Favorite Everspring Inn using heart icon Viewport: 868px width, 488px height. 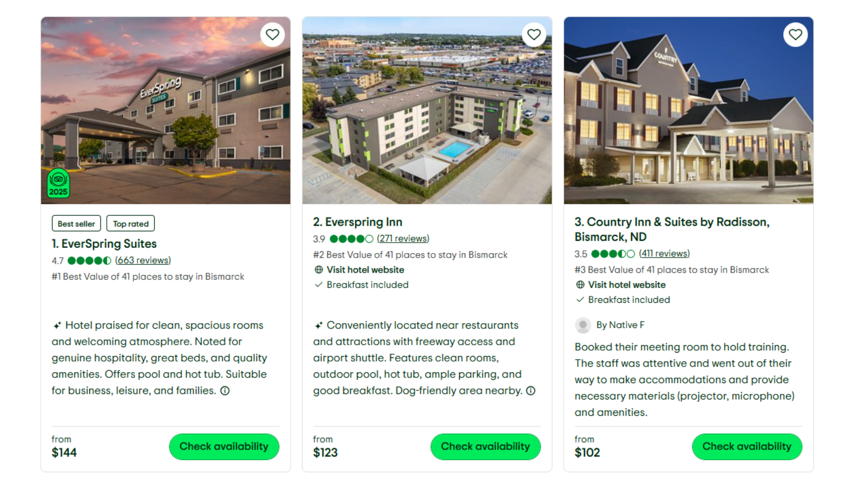click(534, 34)
